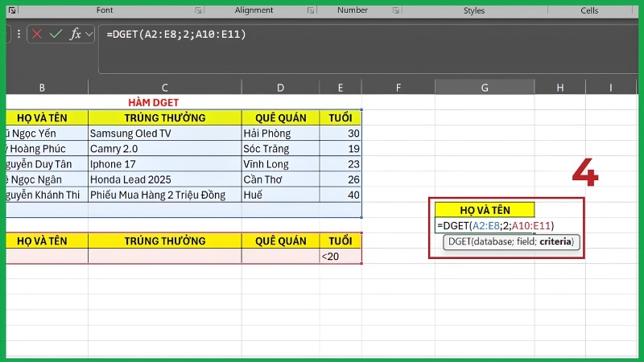Viewport: 644px width, 362px height.
Task: Click 'TRÚNG THƯỞNG' header in the data table
Action: [165, 117]
